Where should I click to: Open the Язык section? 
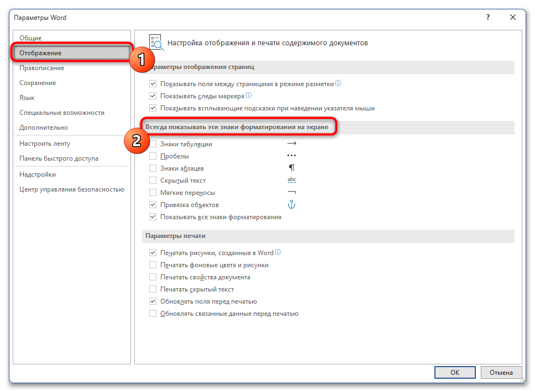coord(72,98)
